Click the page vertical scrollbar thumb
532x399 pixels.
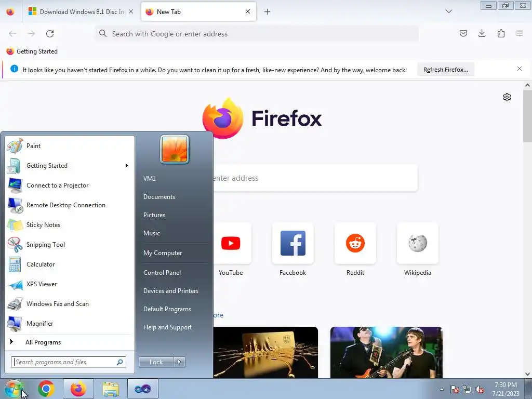(x=527, y=116)
